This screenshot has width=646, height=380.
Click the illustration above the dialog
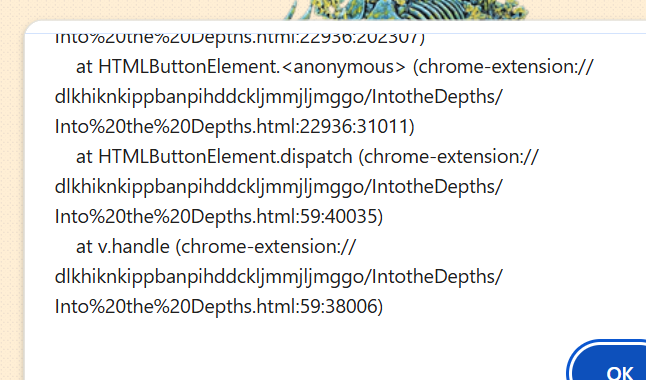(406, 9)
